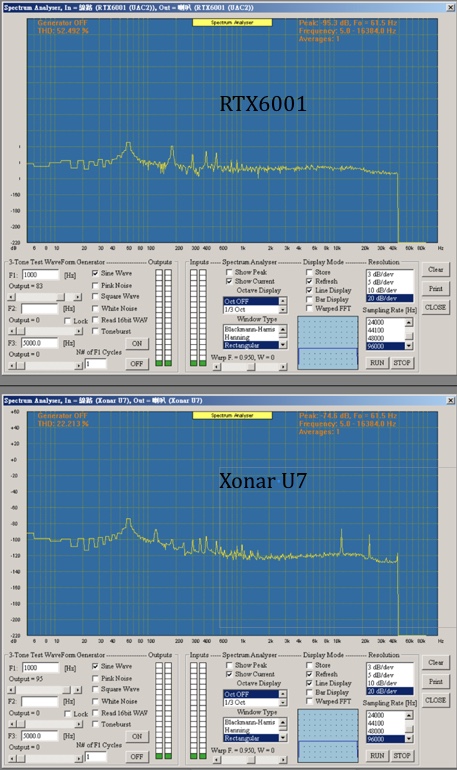Viewport: 457px width, 770px height.
Task: Tick Pink Noise in the RTX6001 window
Action: pos(95,285)
